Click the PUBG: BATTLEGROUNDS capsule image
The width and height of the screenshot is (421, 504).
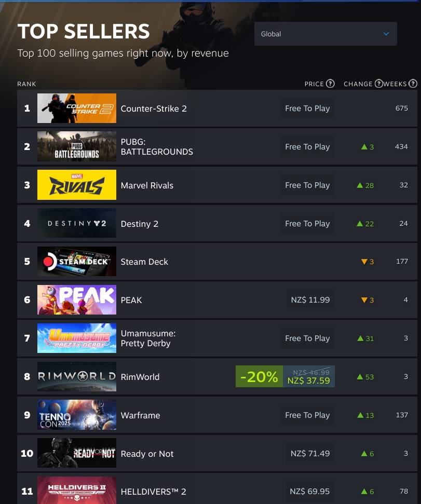(x=77, y=146)
